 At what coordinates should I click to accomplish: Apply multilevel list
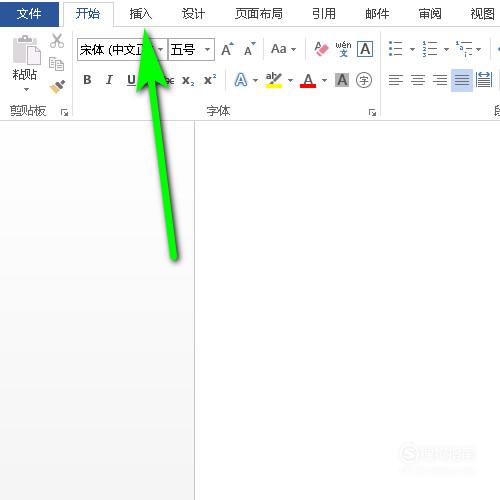[x=464, y=49]
